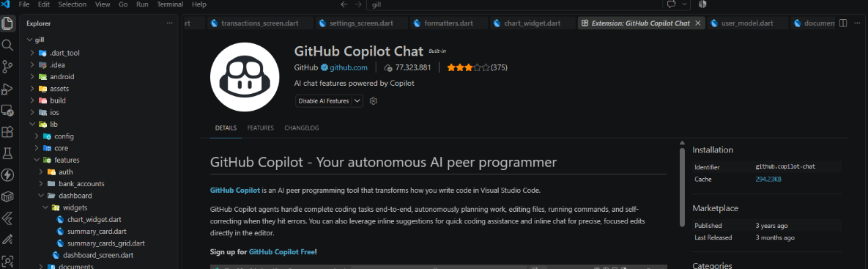The width and height of the screenshot is (868, 269).
Task: Open the Explorer view in activity bar
Action: (x=8, y=23)
